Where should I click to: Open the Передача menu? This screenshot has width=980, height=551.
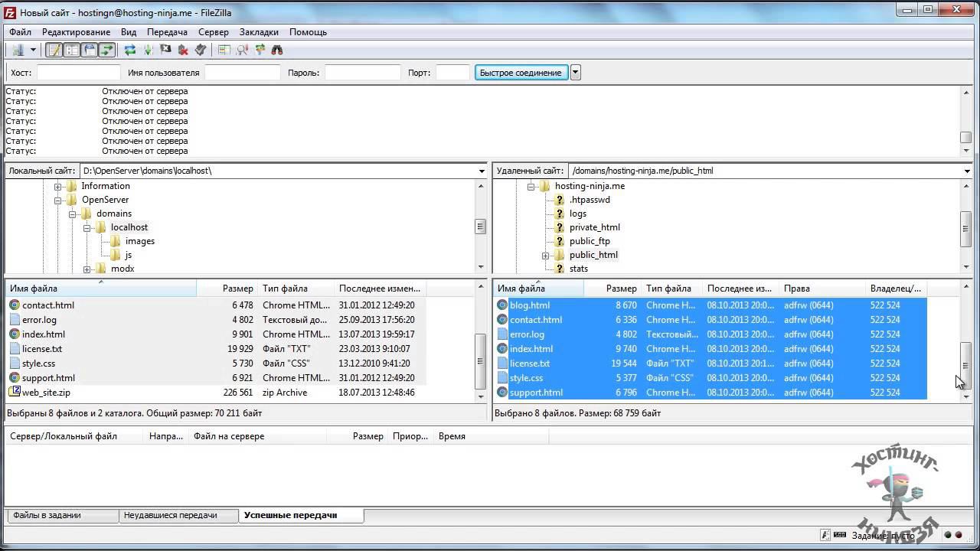167,32
